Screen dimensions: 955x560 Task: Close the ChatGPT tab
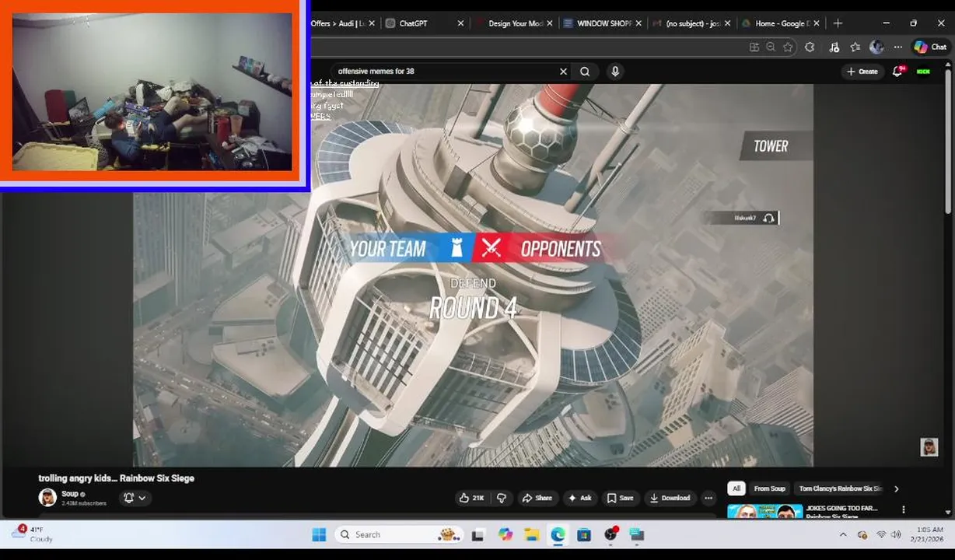click(x=460, y=23)
